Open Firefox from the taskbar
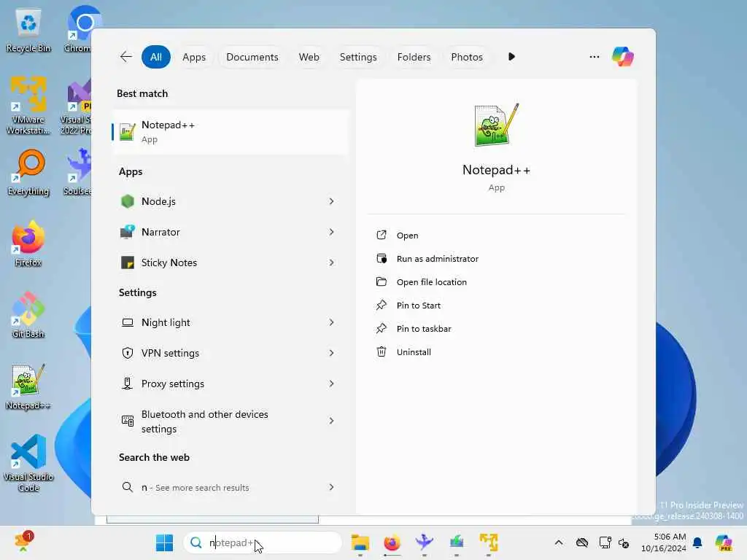 pyautogui.click(x=392, y=542)
